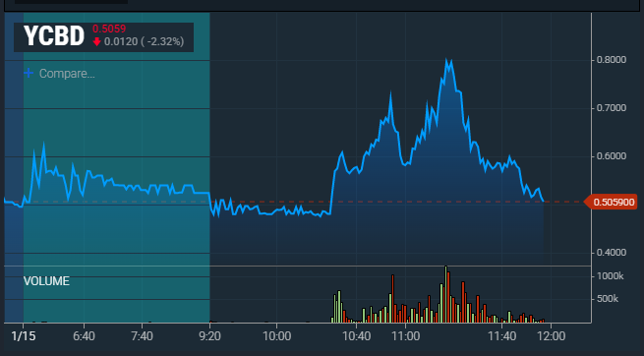Click the 7:40 time axis label
Screen dimensions: 644x356
143,336
